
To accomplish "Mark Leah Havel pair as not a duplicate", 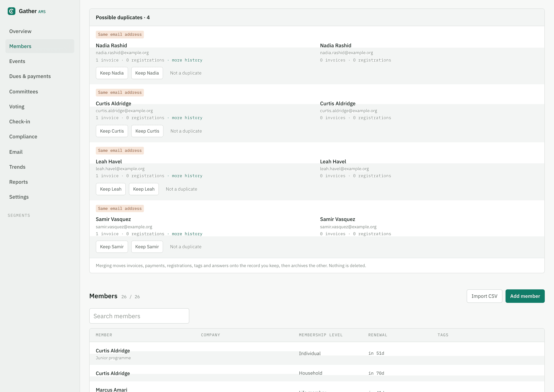I will point(181,189).
